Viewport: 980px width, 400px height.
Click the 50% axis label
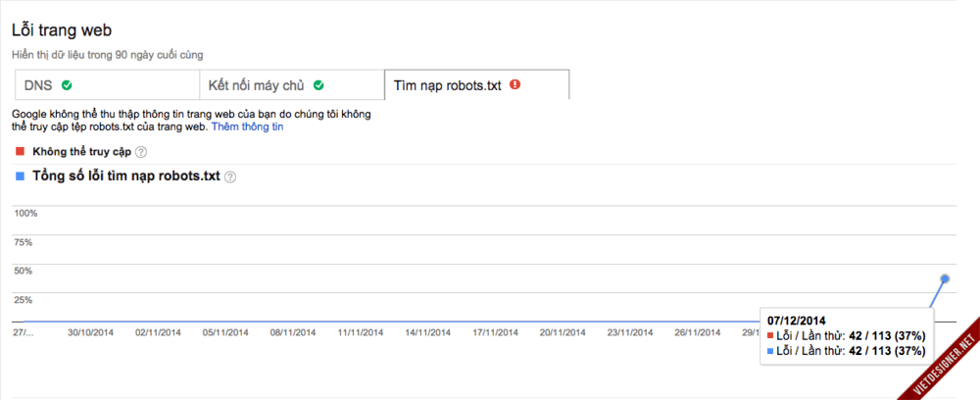click(x=24, y=271)
